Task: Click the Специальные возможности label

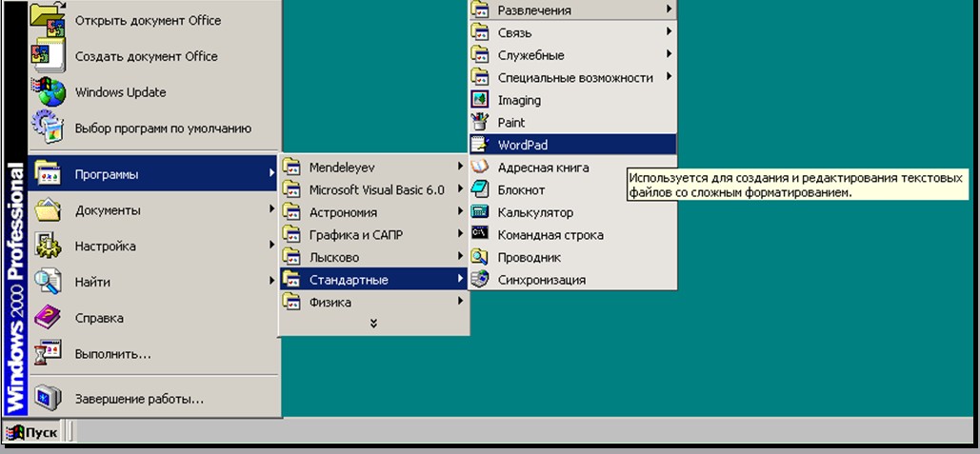Action: [575, 78]
